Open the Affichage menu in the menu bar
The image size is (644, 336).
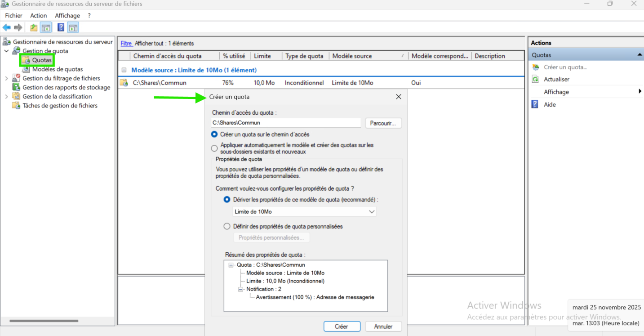coord(67,15)
